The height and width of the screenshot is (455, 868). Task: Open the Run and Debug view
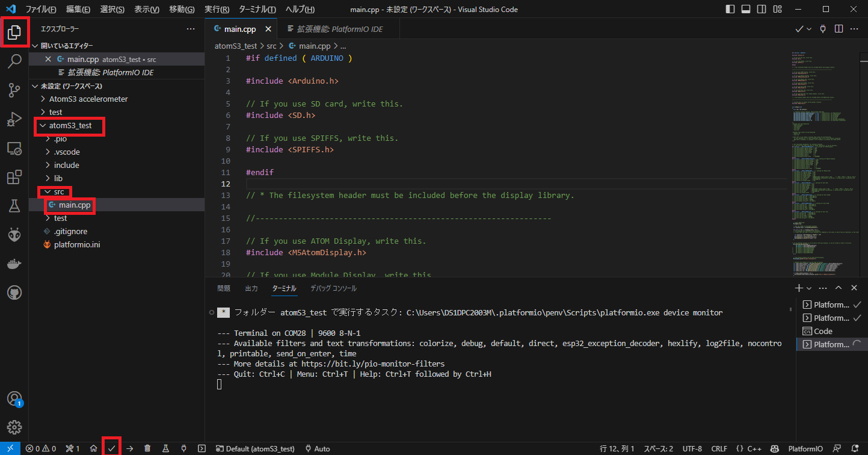[14, 120]
